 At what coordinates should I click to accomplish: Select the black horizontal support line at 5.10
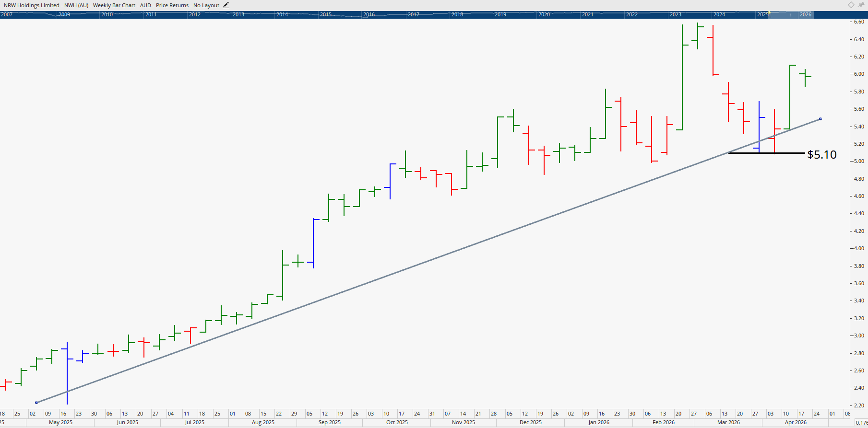click(766, 153)
